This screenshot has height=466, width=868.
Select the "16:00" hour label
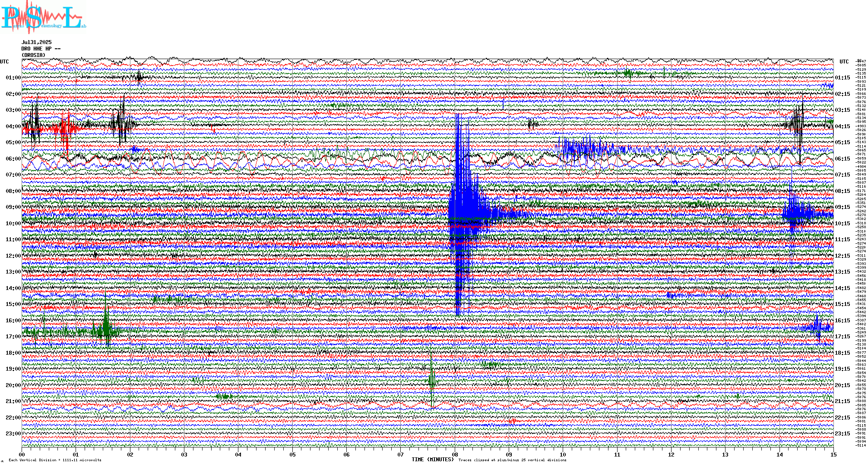[x=13, y=321]
